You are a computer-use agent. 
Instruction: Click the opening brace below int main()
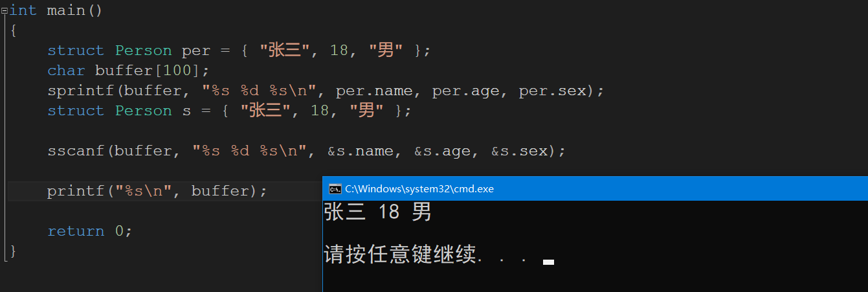(x=14, y=31)
